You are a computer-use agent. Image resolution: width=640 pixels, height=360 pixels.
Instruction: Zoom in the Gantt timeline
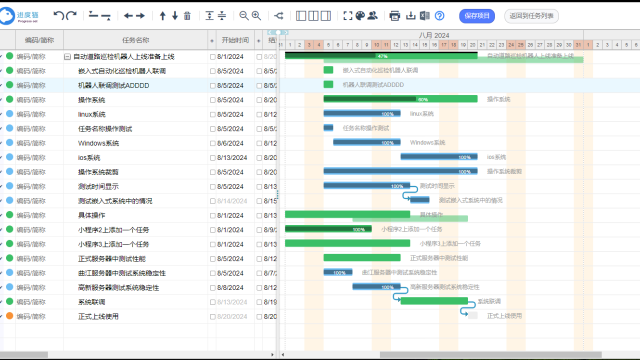[256, 16]
